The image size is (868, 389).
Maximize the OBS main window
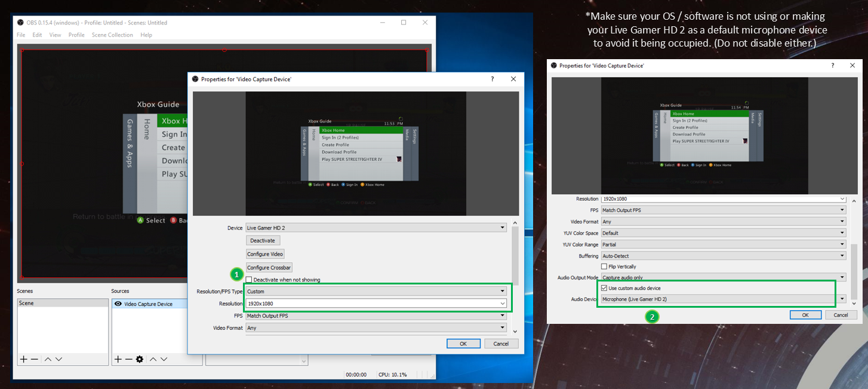(404, 23)
